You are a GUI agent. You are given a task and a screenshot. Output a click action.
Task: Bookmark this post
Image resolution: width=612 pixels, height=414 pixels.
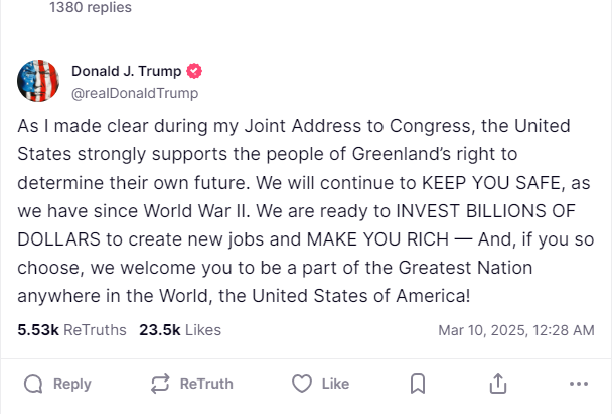click(419, 384)
